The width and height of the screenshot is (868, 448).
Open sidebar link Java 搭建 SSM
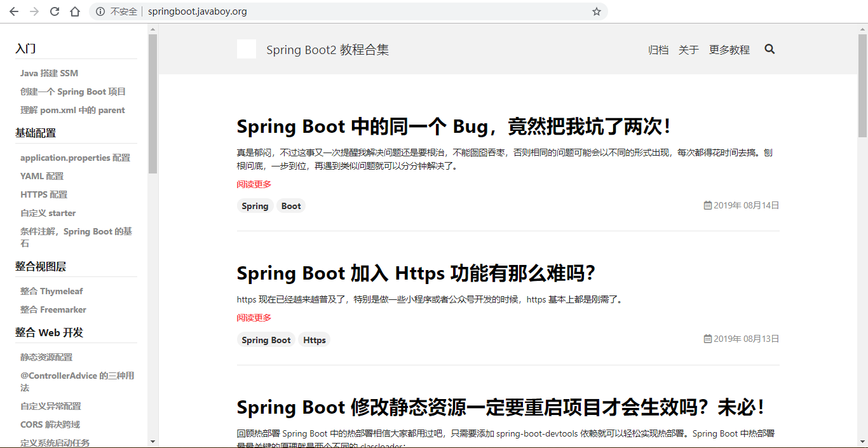(49, 73)
